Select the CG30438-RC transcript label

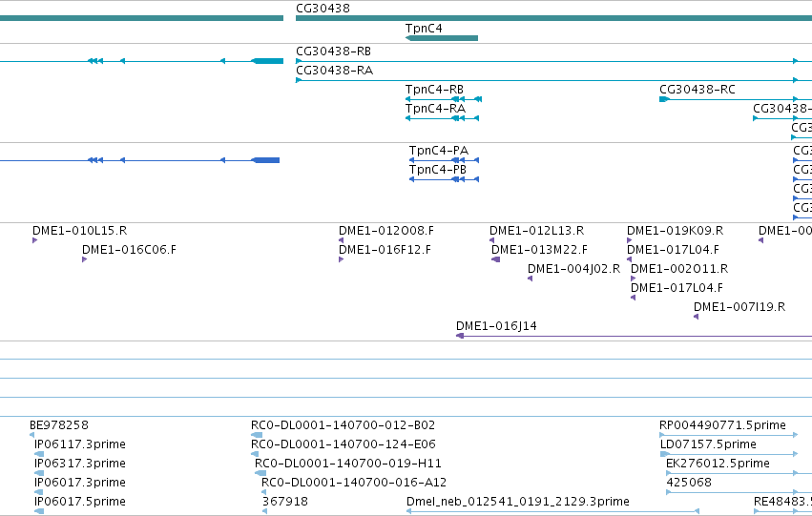(697, 90)
